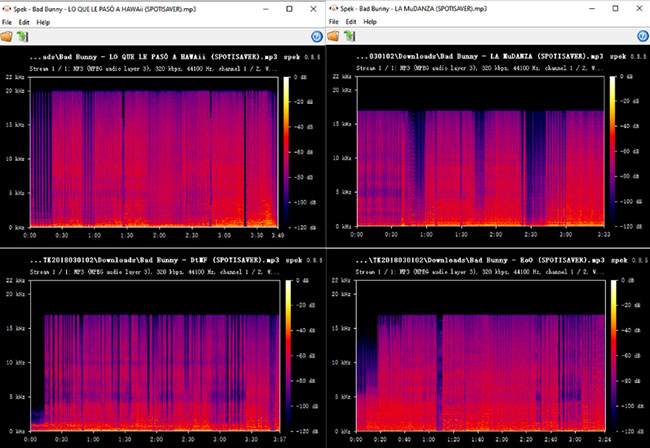Click the Save spectrogram icon in HAWAii window
The width and height of the screenshot is (650, 448).
22,36
